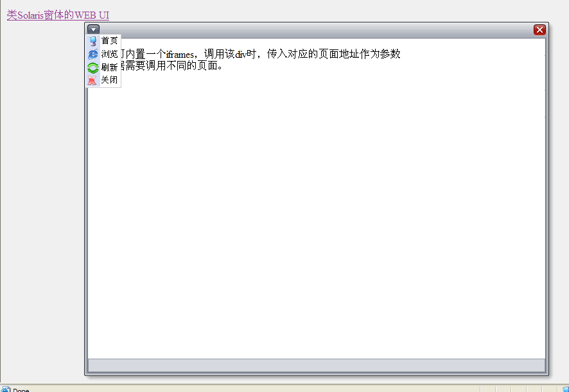Click the Done text in the status bar

click(21, 390)
